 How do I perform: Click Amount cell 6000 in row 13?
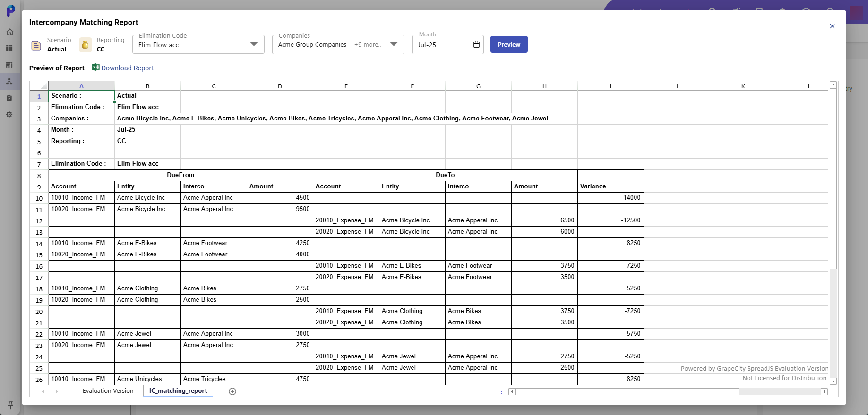point(544,232)
